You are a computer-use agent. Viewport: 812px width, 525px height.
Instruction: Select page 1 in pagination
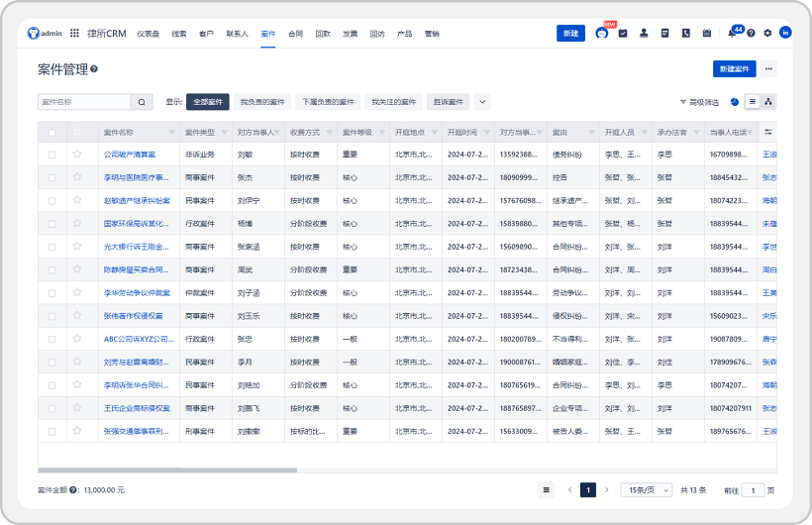[x=588, y=489]
